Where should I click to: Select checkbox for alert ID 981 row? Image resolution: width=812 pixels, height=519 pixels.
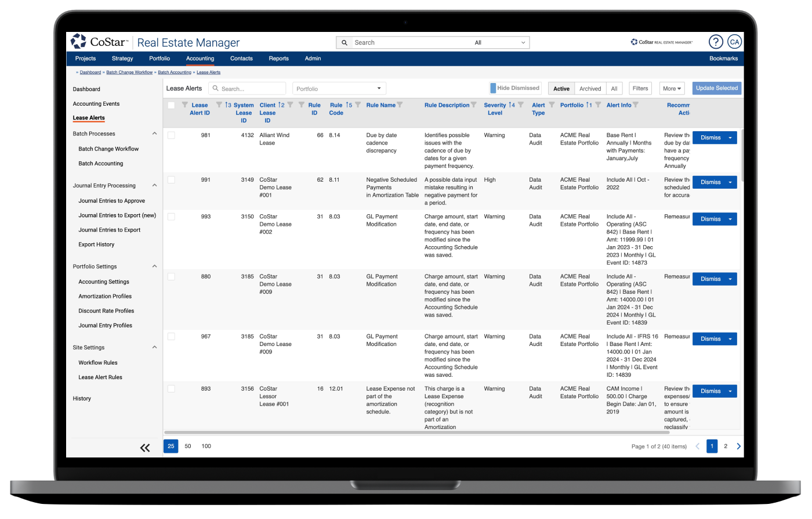click(x=171, y=135)
